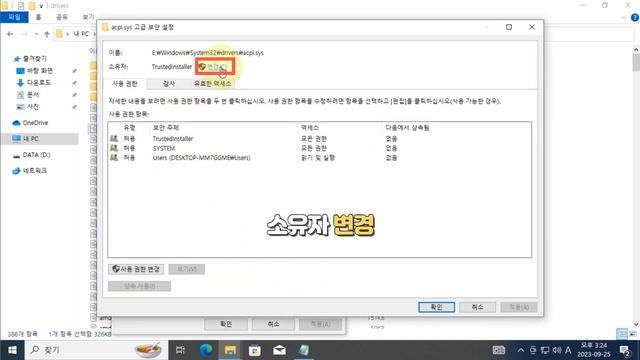Open the Windows Start menu
Image resolution: width=640 pixels, height=360 pixels.
(x=12, y=350)
